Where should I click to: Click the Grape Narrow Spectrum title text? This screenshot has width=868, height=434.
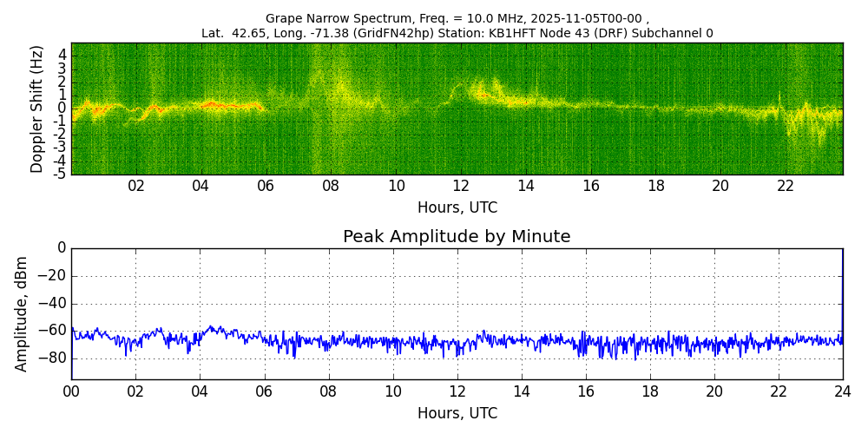coord(457,18)
